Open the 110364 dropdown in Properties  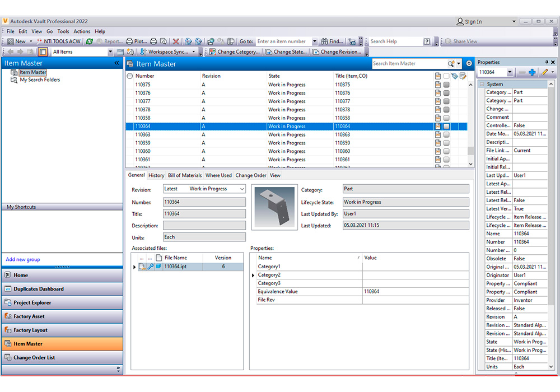click(x=510, y=72)
